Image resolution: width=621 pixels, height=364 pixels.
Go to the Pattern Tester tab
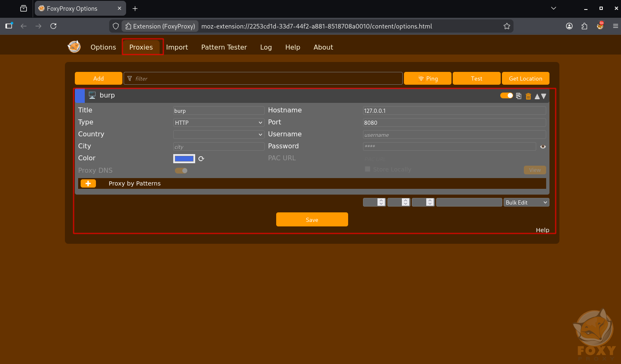pos(224,47)
